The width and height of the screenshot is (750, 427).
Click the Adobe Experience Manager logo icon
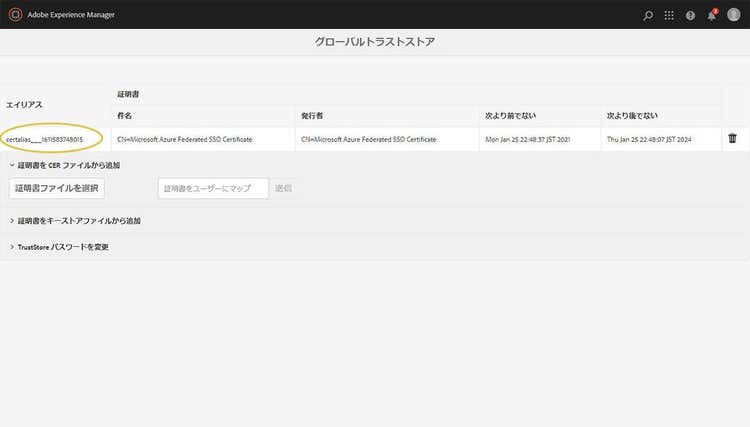click(14, 15)
